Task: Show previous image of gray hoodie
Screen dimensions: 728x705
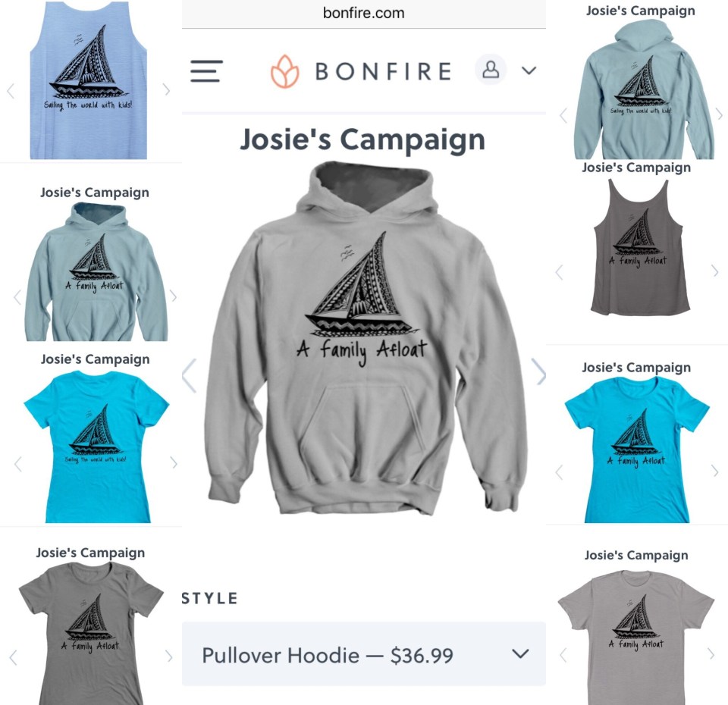Action: tap(190, 375)
